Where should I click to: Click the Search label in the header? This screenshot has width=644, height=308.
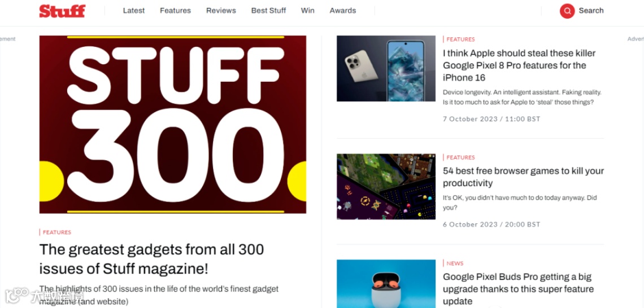591,11
